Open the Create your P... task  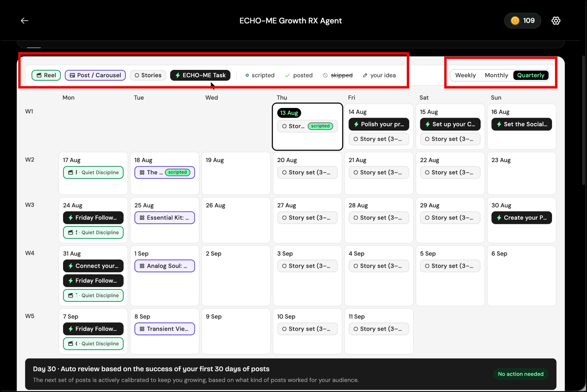[522, 218]
